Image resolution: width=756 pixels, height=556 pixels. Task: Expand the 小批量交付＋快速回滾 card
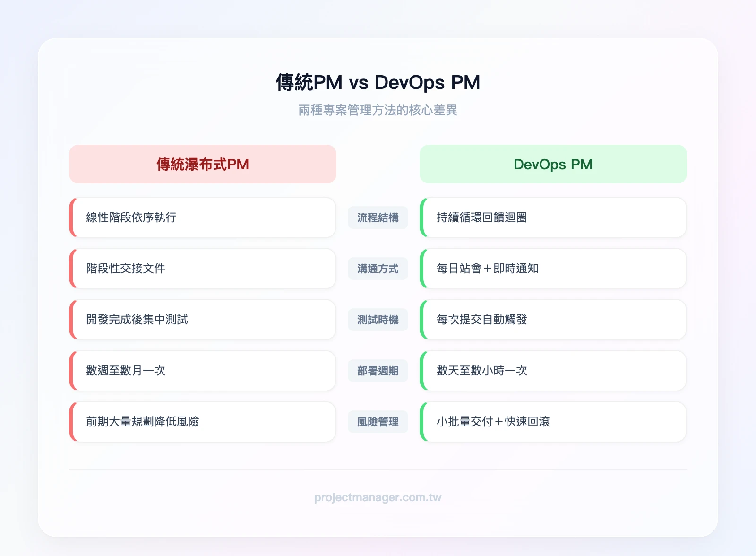coord(553,422)
